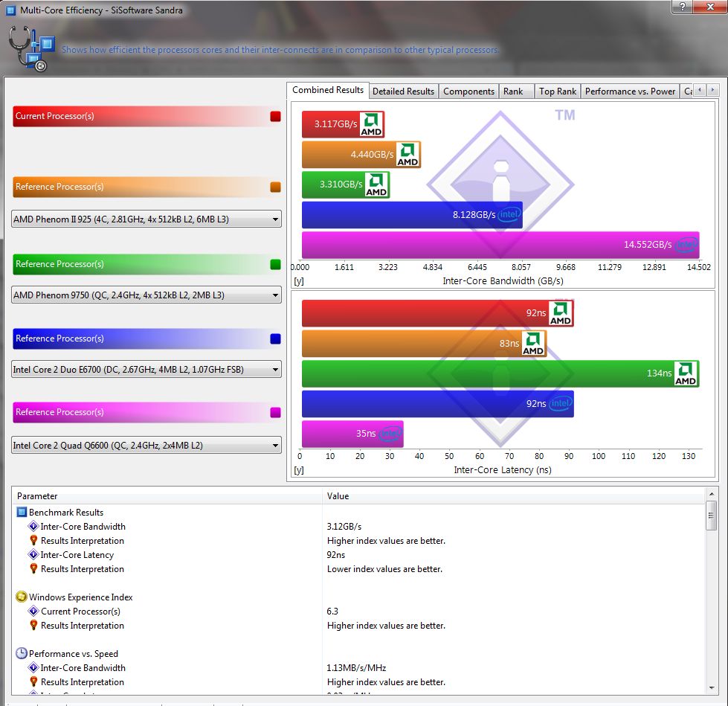Click the results list scrollbar thumb

[x=712, y=515]
